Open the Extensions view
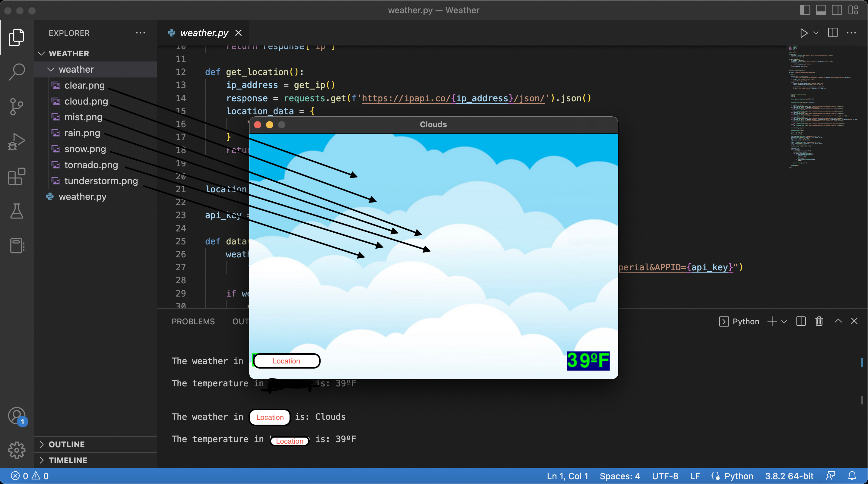This screenshot has height=484, width=868. (16, 177)
